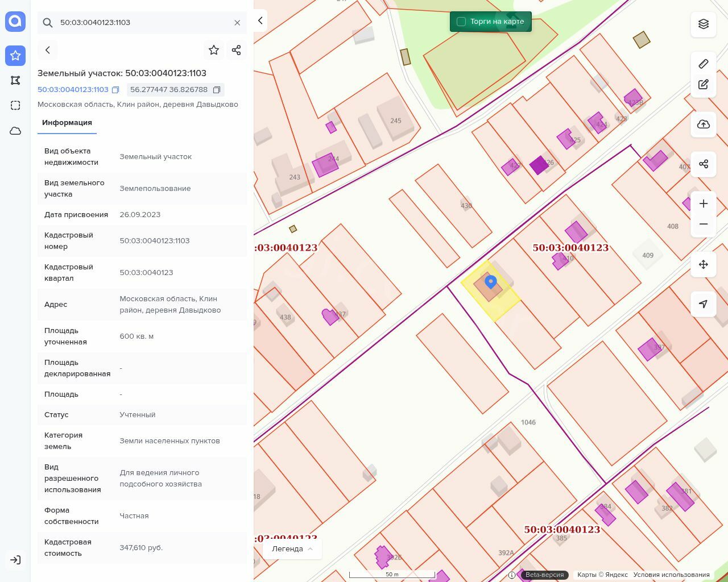Add this land plot to favorites

(x=214, y=50)
